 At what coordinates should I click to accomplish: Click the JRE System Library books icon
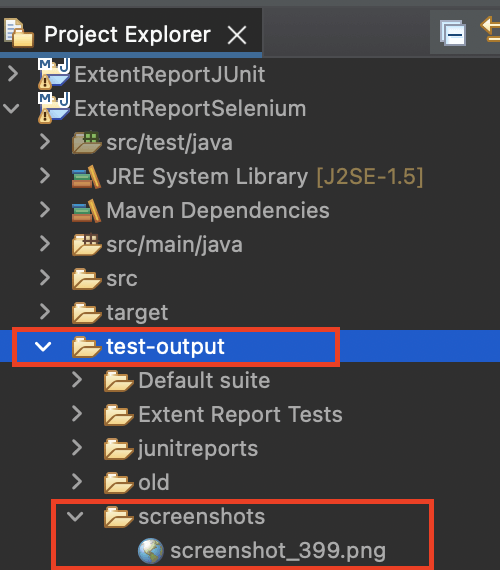point(86,176)
